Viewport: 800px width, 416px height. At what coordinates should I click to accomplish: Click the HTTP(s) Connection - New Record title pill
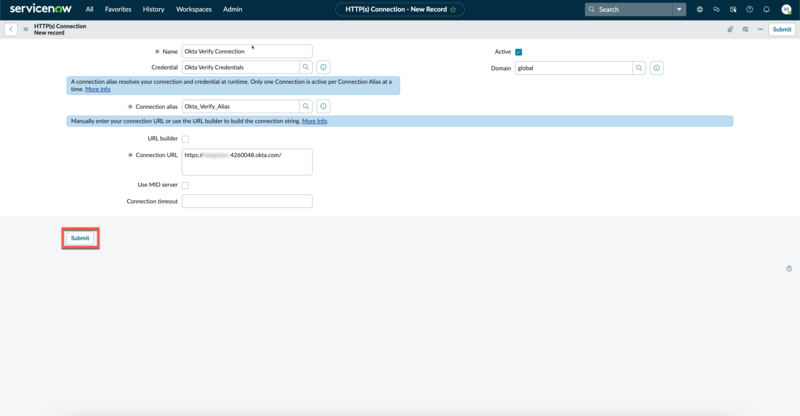[x=399, y=9]
